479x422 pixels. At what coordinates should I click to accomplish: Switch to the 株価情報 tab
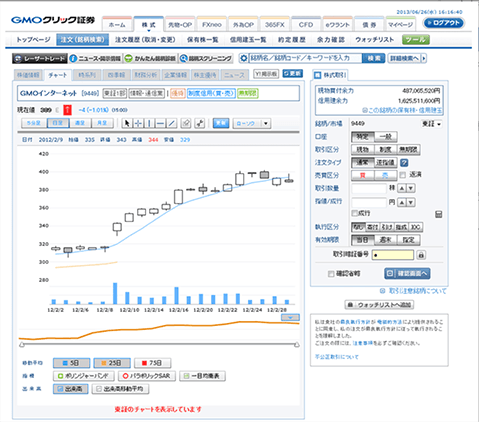[28, 75]
